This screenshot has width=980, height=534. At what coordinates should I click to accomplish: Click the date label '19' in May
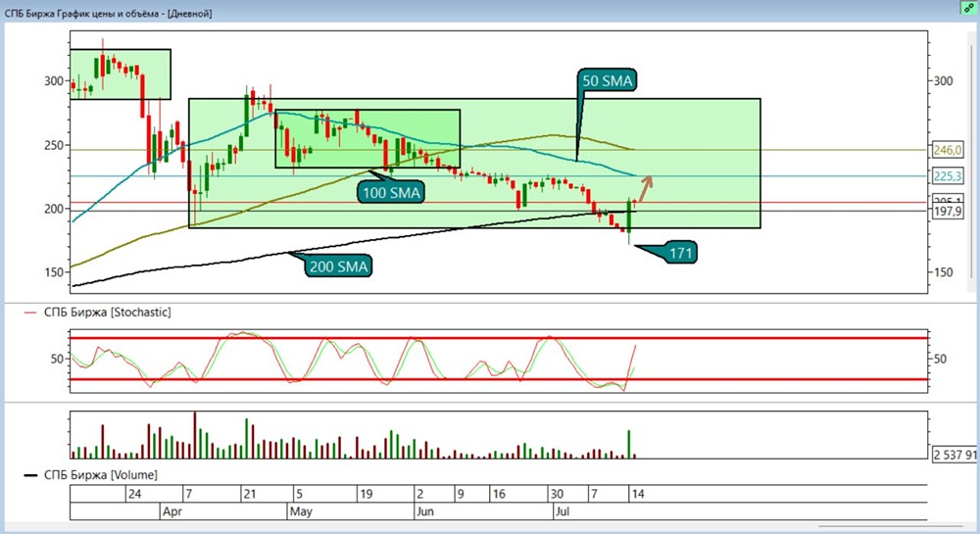(367, 494)
